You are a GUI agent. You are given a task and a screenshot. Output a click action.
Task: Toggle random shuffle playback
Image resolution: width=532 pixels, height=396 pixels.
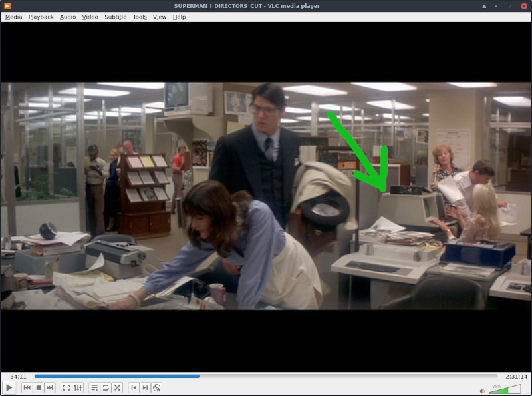pyautogui.click(x=117, y=387)
